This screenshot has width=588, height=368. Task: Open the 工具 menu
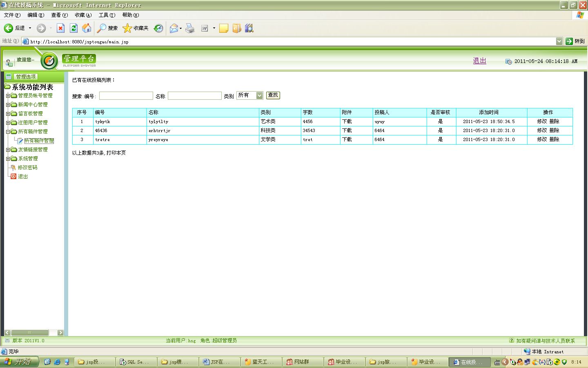[107, 15]
